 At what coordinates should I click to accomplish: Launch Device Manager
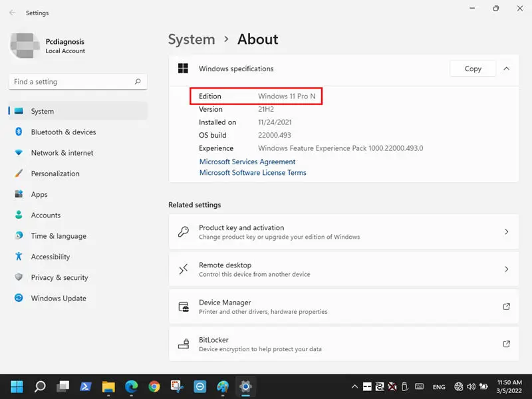pos(343,307)
